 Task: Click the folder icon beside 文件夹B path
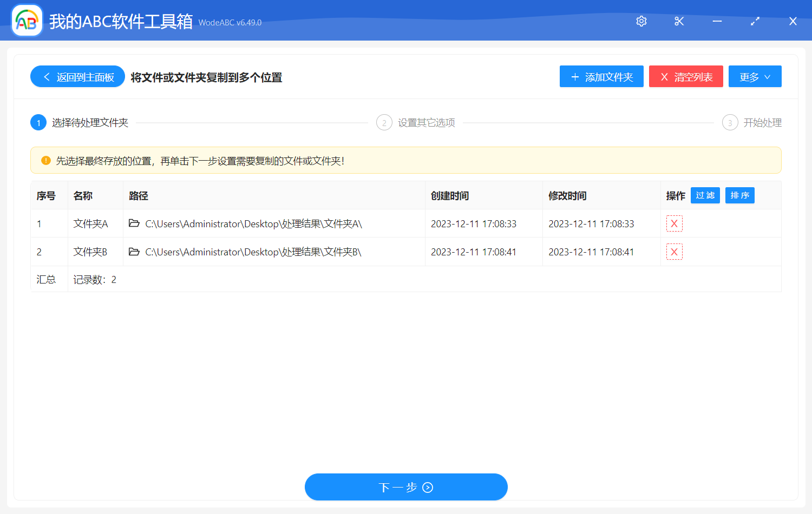tap(134, 252)
